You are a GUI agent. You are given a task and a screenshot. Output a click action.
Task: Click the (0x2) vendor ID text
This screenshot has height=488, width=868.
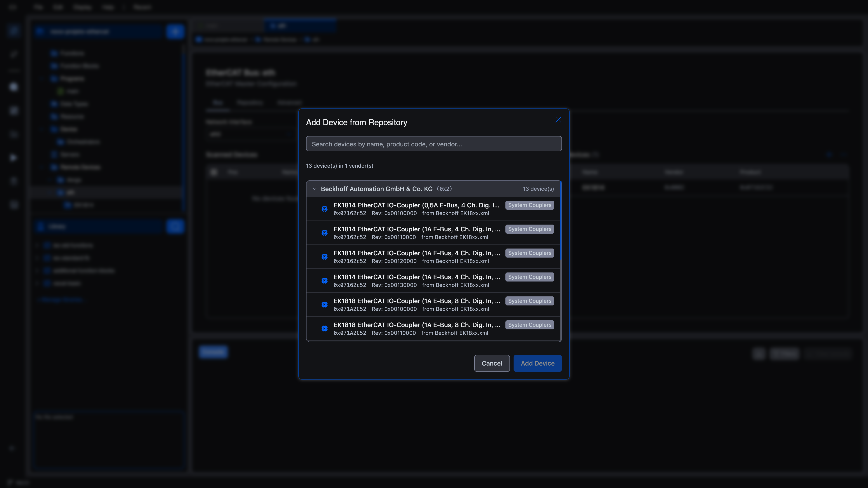(444, 189)
